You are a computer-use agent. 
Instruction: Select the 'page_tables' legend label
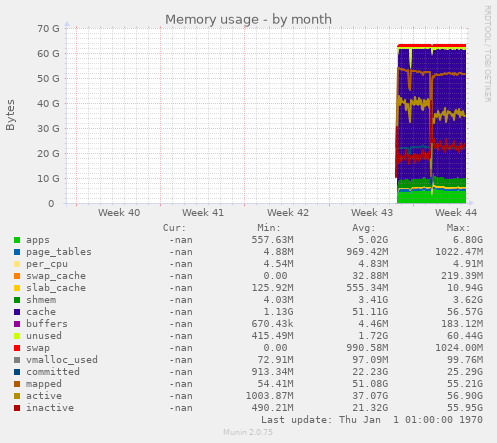point(59,252)
